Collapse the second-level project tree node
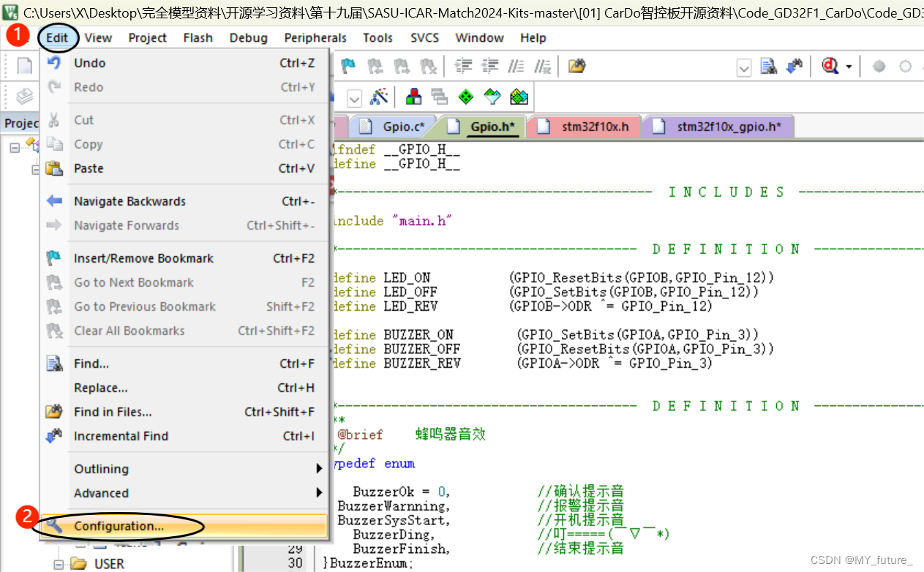Viewport: 924px width, 572px height. pos(35,170)
